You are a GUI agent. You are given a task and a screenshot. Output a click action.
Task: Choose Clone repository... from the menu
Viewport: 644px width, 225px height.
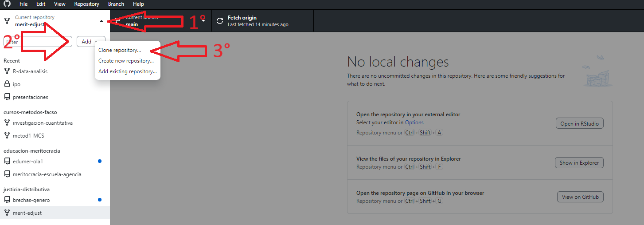point(120,50)
